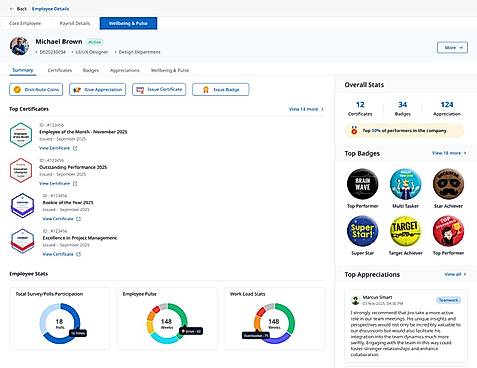Switch to the Core Employee tab
The image size is (477, 368).
coord(25,23)
